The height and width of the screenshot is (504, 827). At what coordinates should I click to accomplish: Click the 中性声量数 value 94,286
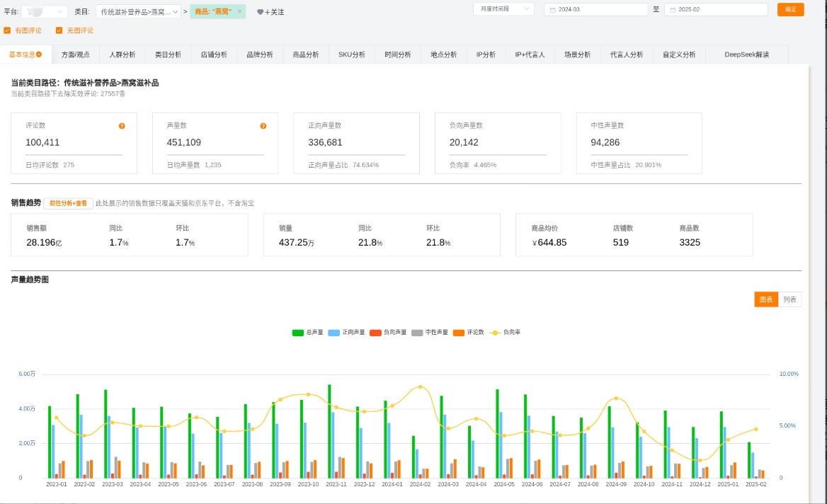tap(605, 142)
